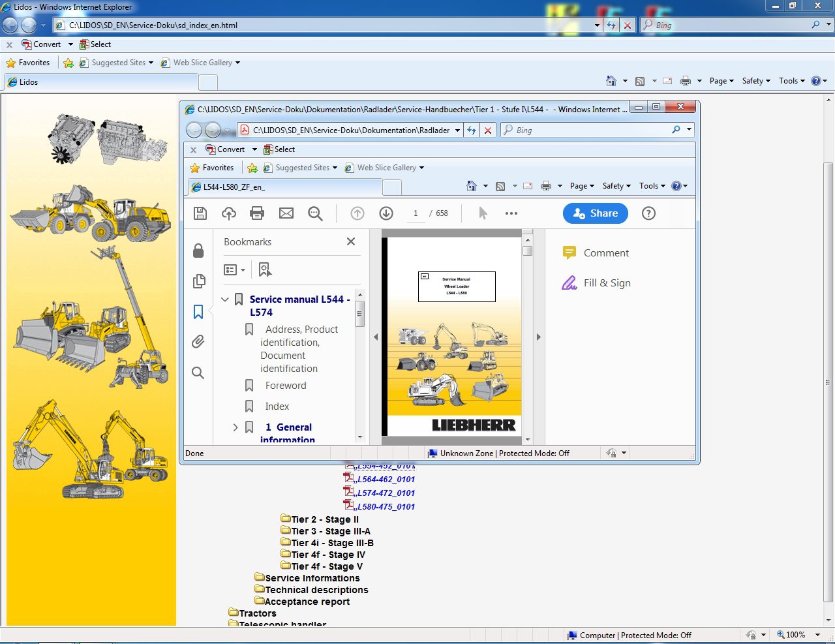Open the page thumbnails panel icon
Screen dimensions: 835x644
(x=198, y=281)
